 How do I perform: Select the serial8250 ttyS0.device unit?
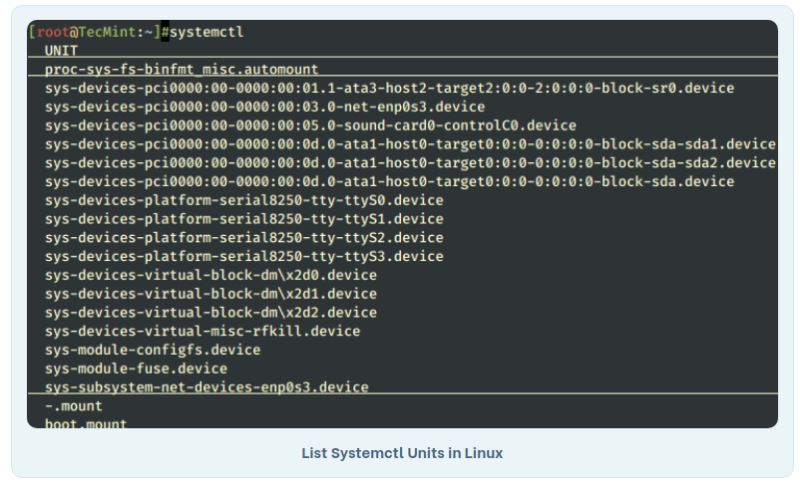(x=243, y=200)
